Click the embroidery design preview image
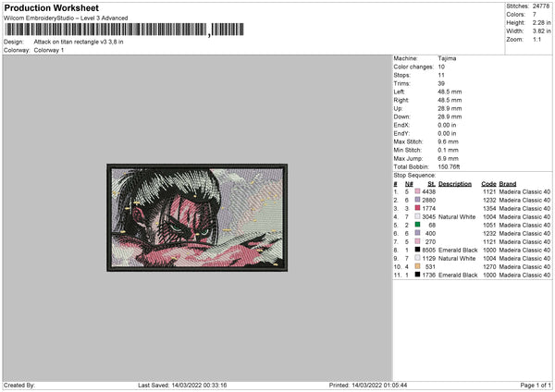This screenshot has height=392, width=555. pos(197,217)
